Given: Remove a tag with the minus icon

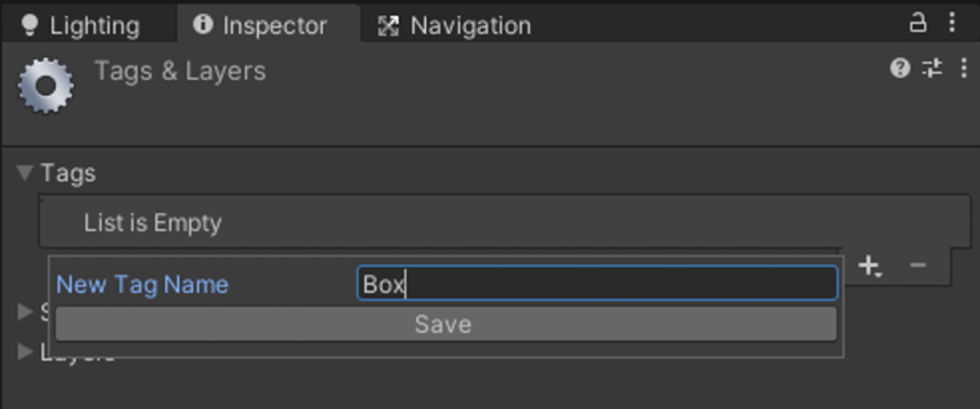Looking at the screenshot, I should point(918,266).
